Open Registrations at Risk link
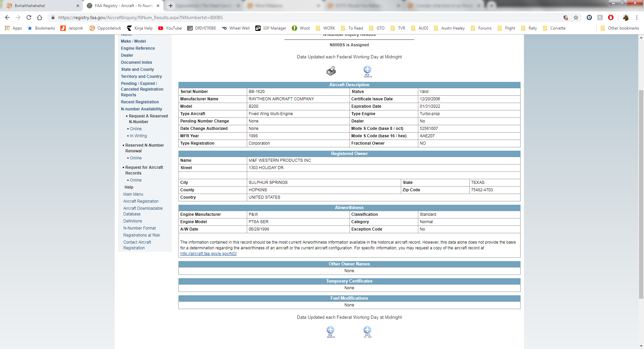The height and width of the screenshot is (349, 644). (142, 235)
